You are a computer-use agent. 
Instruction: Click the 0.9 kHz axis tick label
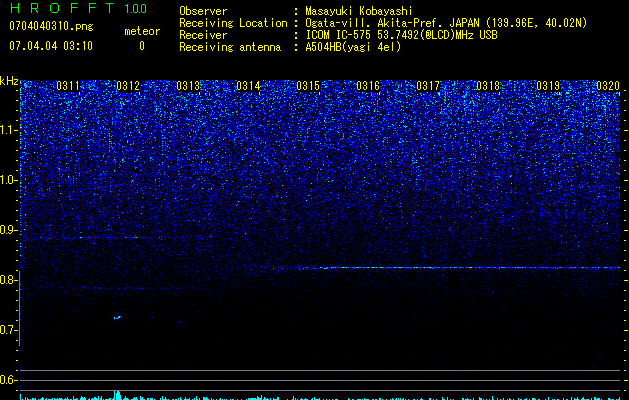(x=8, y=230)
